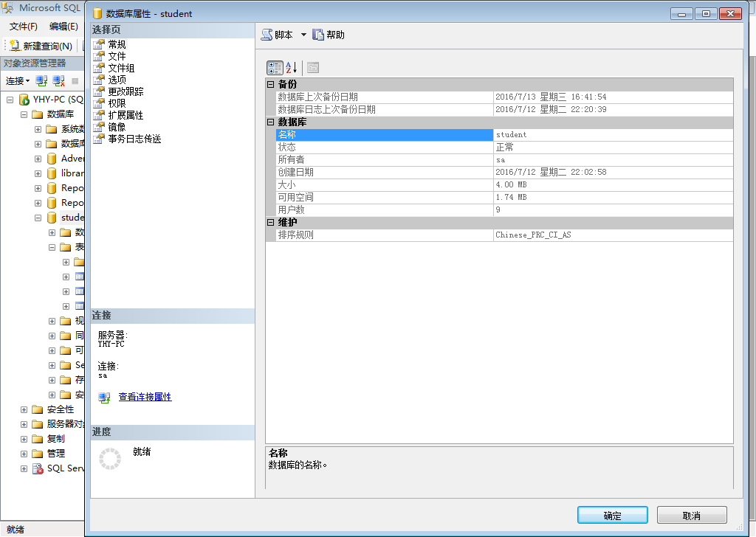756x537 pixels.
Task: Select the 复制 folder in Object Explorer
Action: pos(56,439)
